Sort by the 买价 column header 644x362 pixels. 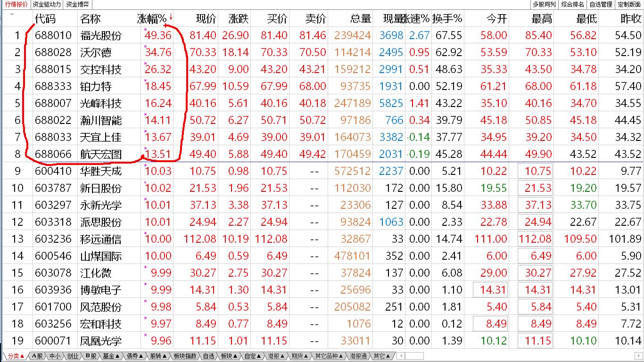277,19
